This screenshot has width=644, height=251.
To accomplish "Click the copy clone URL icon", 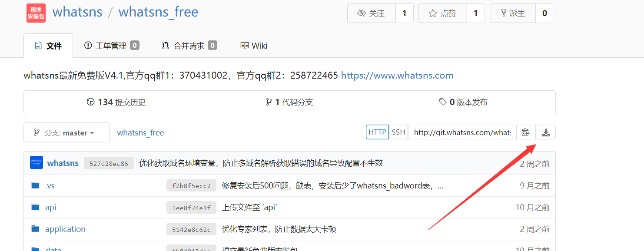I will 526,132.
